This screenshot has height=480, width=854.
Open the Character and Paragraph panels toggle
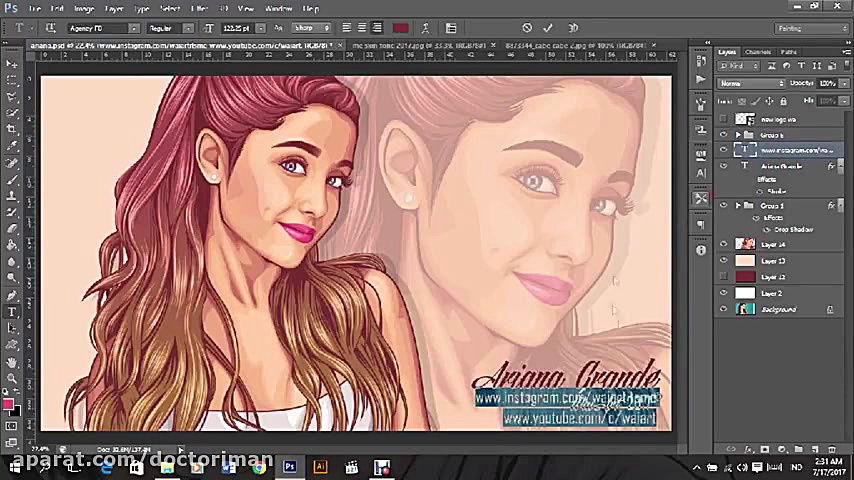pyautogui.click(x=451, y=28)
